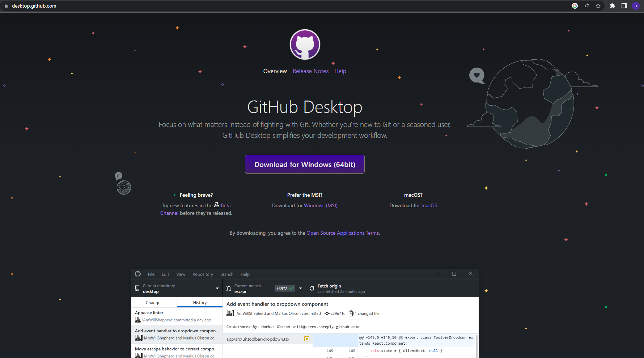Click Download for Windows (64bit) button
The image size is (644, 358).
click(305, 165)
